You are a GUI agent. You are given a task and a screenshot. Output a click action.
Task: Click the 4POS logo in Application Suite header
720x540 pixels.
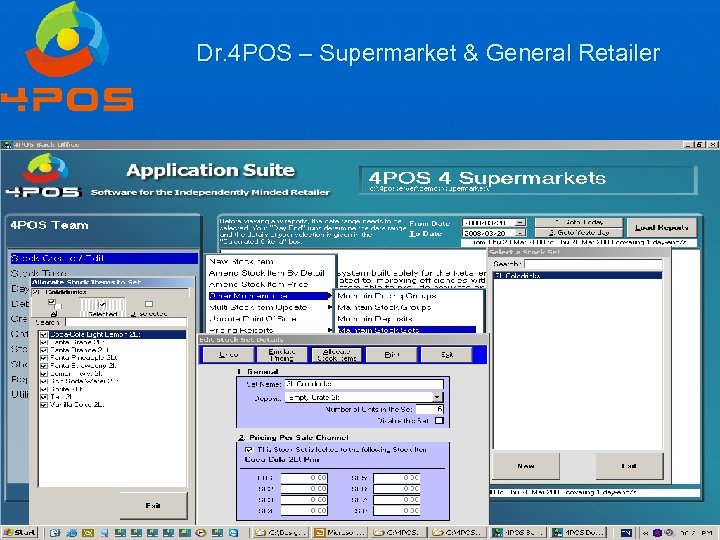[x=44, y=177]
